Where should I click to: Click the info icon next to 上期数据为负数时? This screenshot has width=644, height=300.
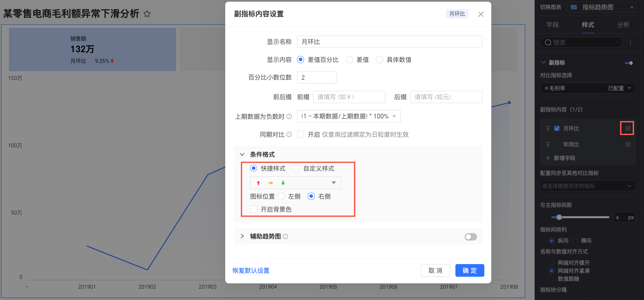tap(289, 116)
